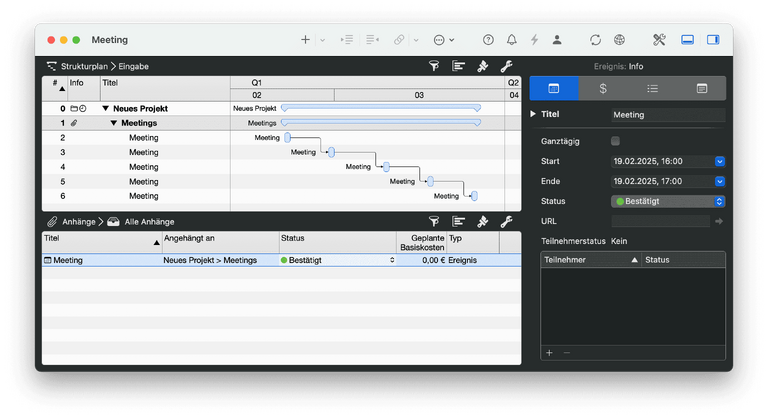The image size is (768, 418).
Task: Click the add plus button in toolbar
Action: 306,40
